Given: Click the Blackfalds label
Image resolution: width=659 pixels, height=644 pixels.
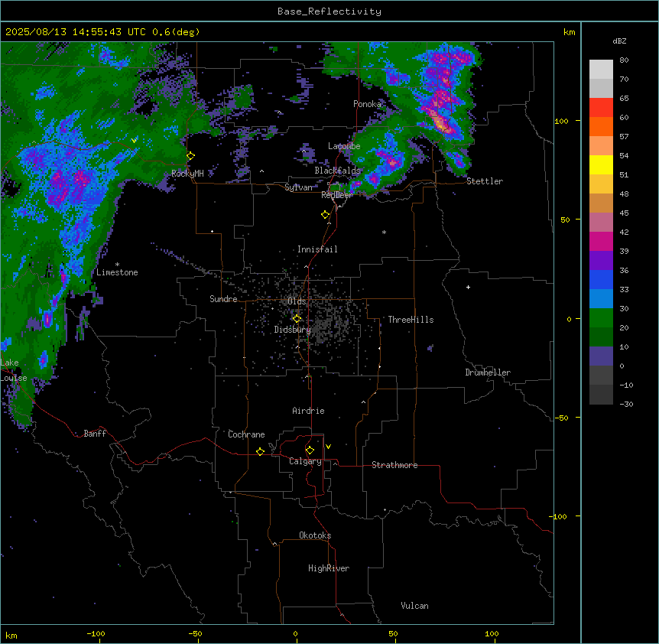Looking at the screenshot, I should point(337,171).
